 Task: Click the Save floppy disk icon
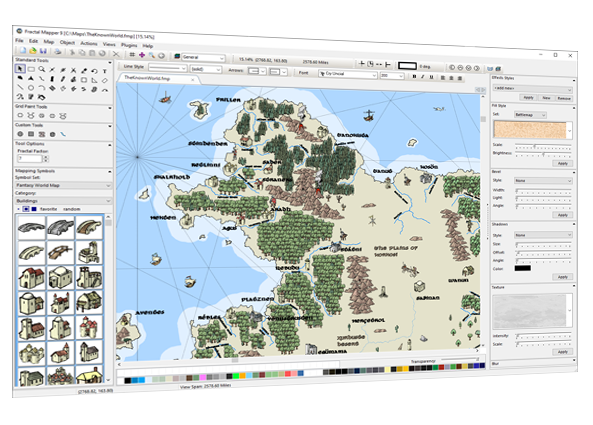coord(43,51)
